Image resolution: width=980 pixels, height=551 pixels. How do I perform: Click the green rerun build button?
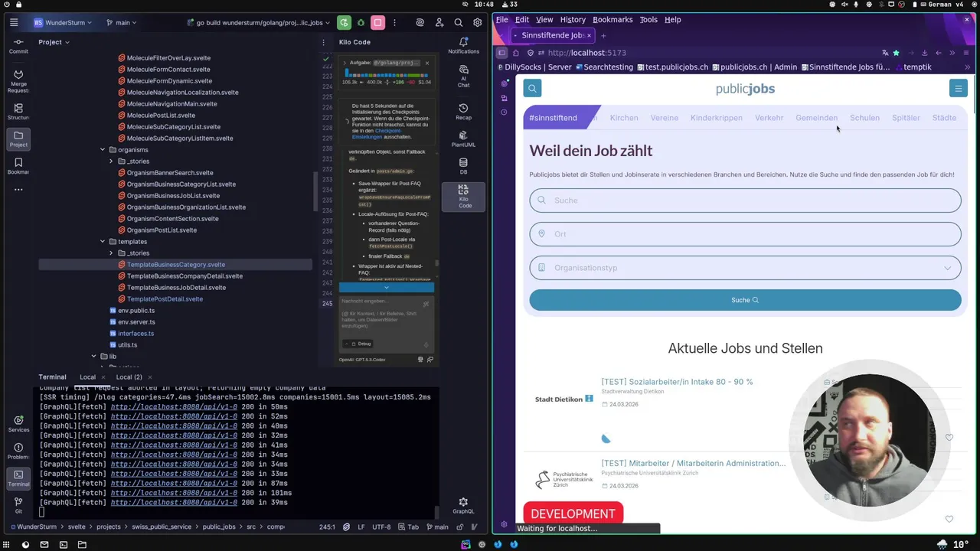[x=344, y=23]
